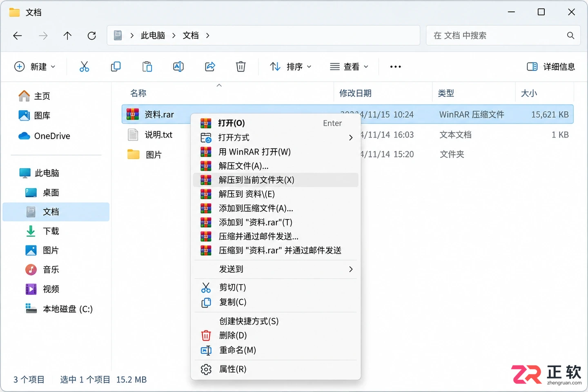This screenshot has width=588, height=392.
Task: Click the Cut scissors icon in toolbar
Action: tap(84, 67)
